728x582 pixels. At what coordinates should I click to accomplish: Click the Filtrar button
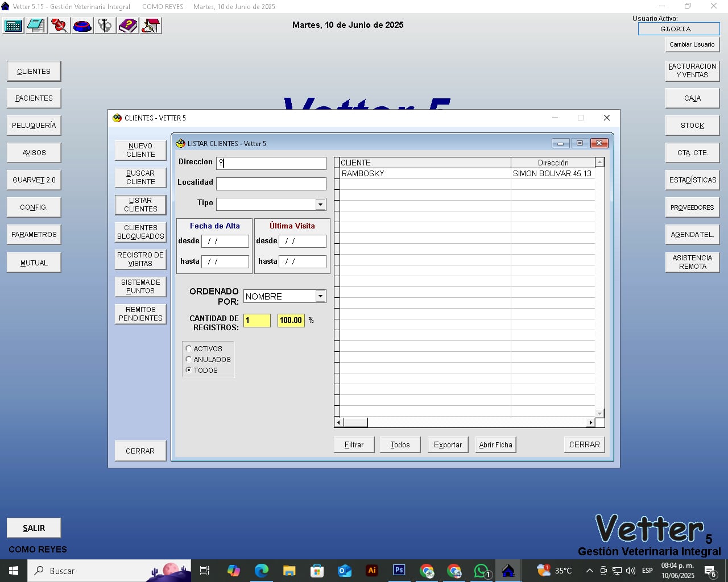[354, 444]
